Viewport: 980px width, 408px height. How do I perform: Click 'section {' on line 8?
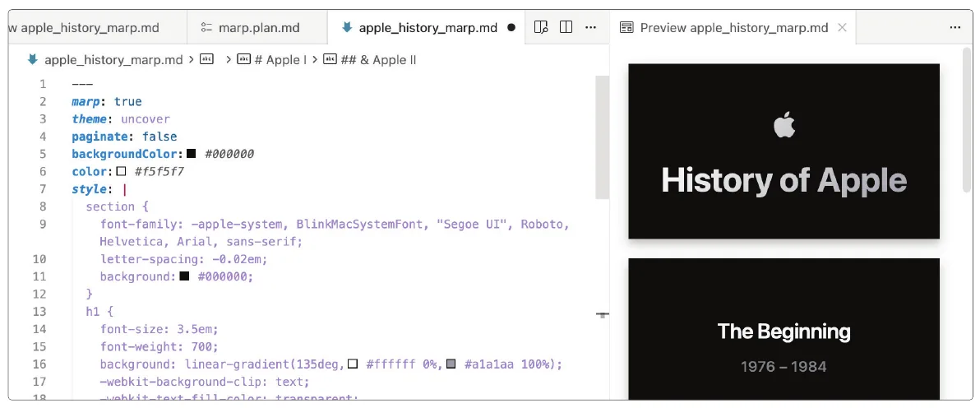point(117,206)
